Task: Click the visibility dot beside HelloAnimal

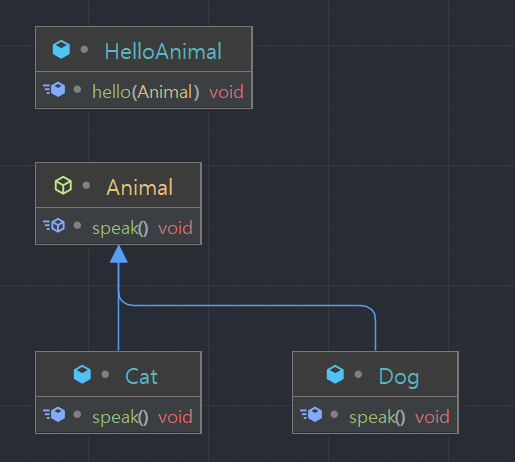Action: click(84, 50)
